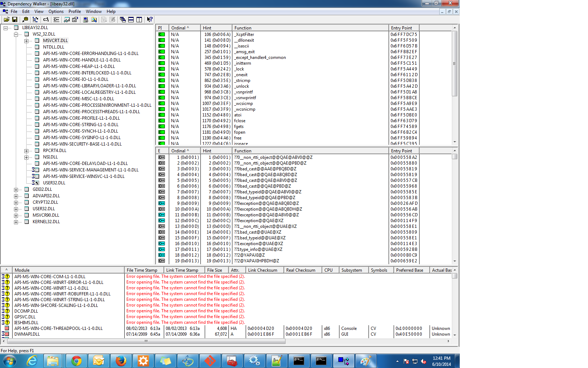This screenshot has width=588, height=368.
Task: Toggle the Auto Expand tree button
Action: click(x=35, y=19)
